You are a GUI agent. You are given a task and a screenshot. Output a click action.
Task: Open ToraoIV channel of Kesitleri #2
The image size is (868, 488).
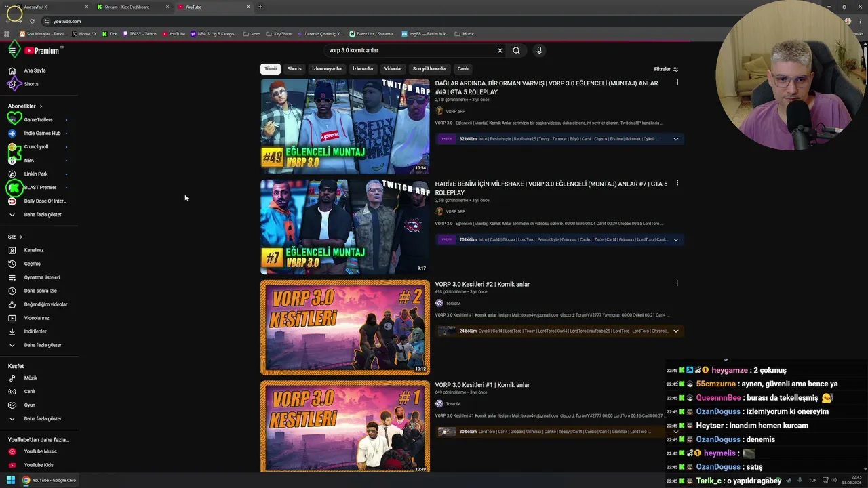pyautogui.click(x=453, y=304)
